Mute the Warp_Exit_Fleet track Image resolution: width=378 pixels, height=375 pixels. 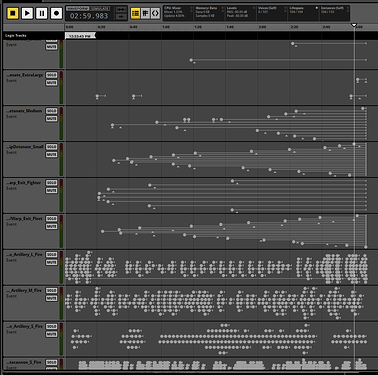click(x=51, y=226)
